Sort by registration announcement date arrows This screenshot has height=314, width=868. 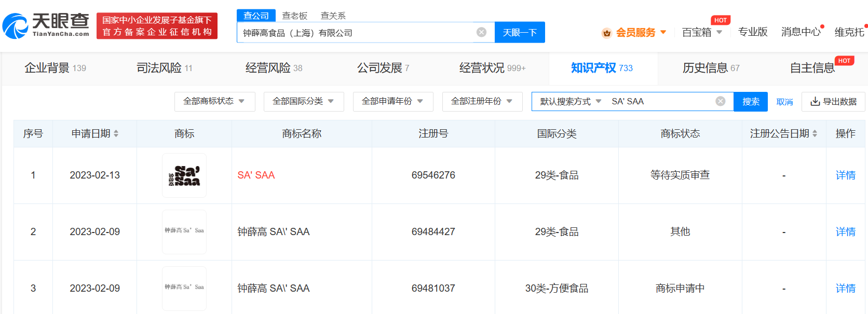coord(815,133)
